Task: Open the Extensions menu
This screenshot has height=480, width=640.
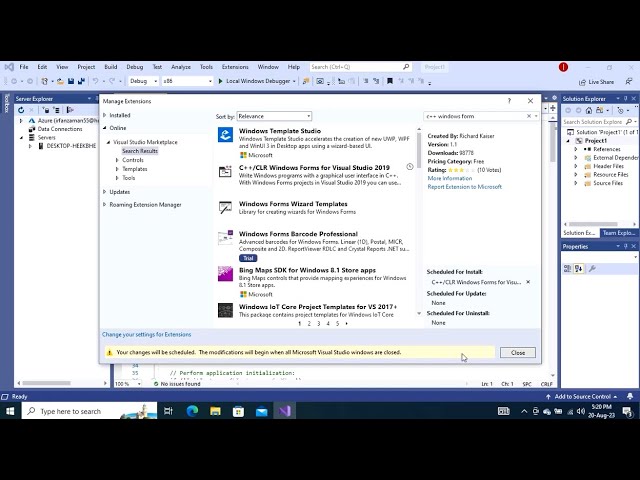Action: [235, 67]
